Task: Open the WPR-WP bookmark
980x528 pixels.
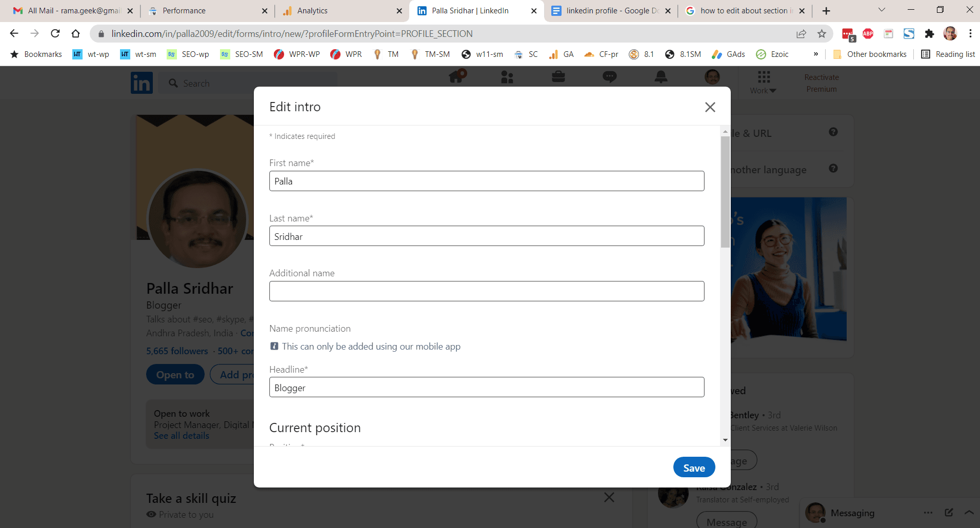Action: click(x=297, y=54)
